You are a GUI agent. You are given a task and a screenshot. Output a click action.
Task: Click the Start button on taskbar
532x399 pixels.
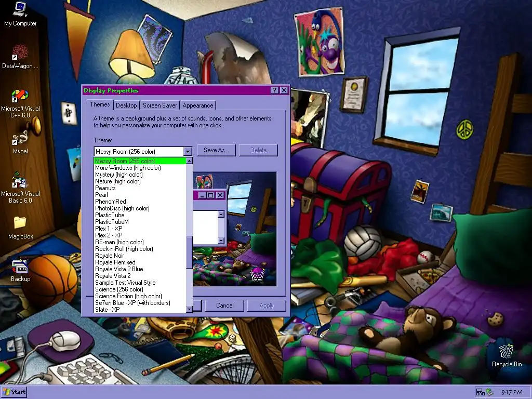point(14,392)
